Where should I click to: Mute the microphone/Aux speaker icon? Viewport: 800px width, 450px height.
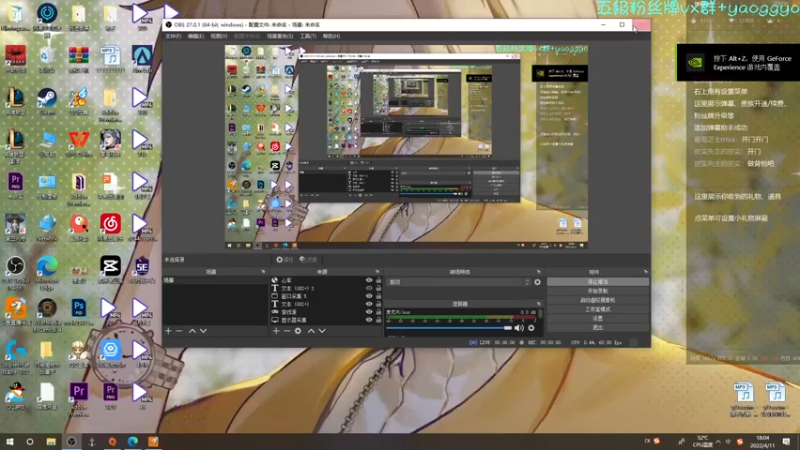[x=519, y=328]
